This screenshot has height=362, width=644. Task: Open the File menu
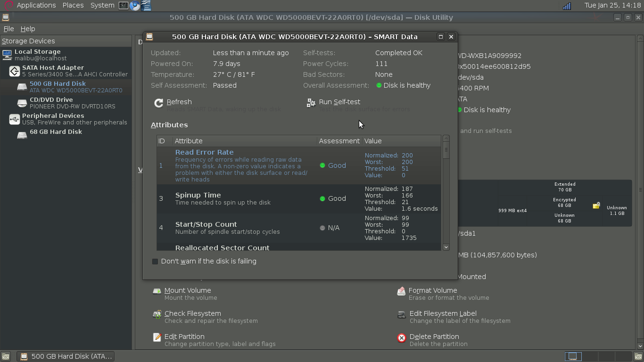(8, 29)
